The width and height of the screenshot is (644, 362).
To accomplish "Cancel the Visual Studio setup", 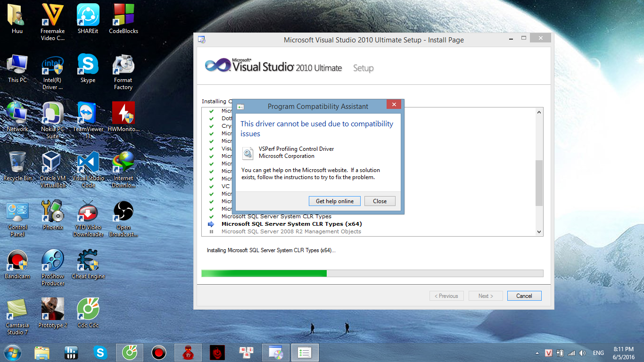I will pyautogui.click(x=524, y=296).
